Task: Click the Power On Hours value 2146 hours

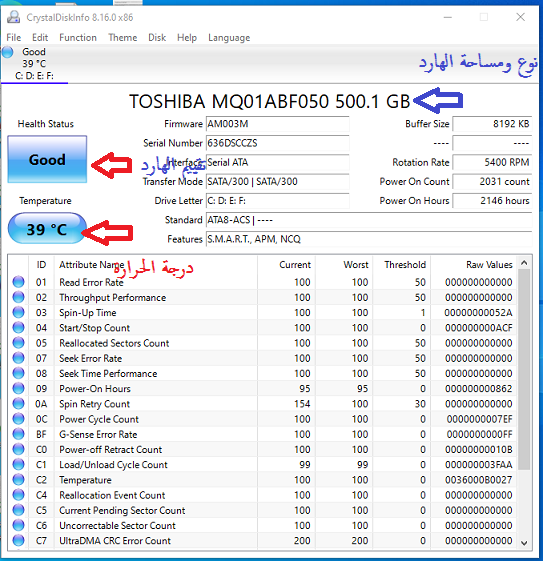Action: (492, 201)
